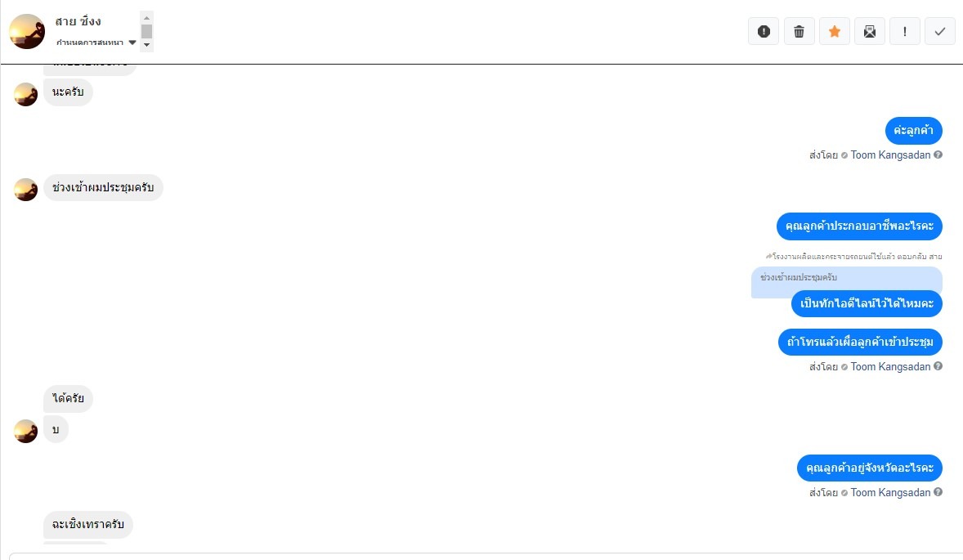Click the scroll-up arrow beside the contact name
The image size is (963, 560).
[x=146, y=17]
